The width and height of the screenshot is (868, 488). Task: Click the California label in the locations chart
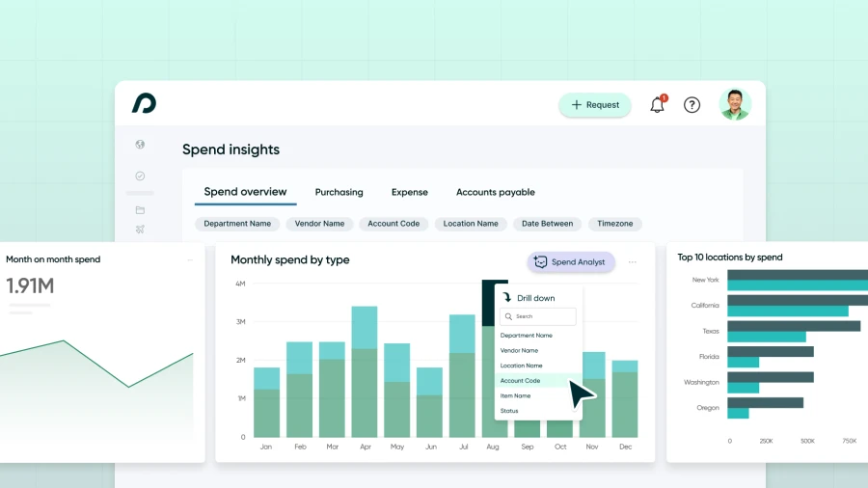tap(705, 306)
